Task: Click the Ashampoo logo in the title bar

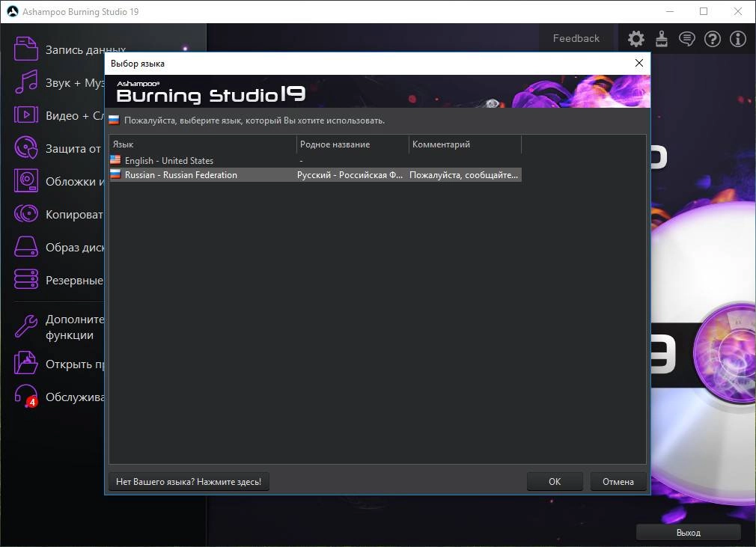Action: pyautogui.click(x=12, y=11)
